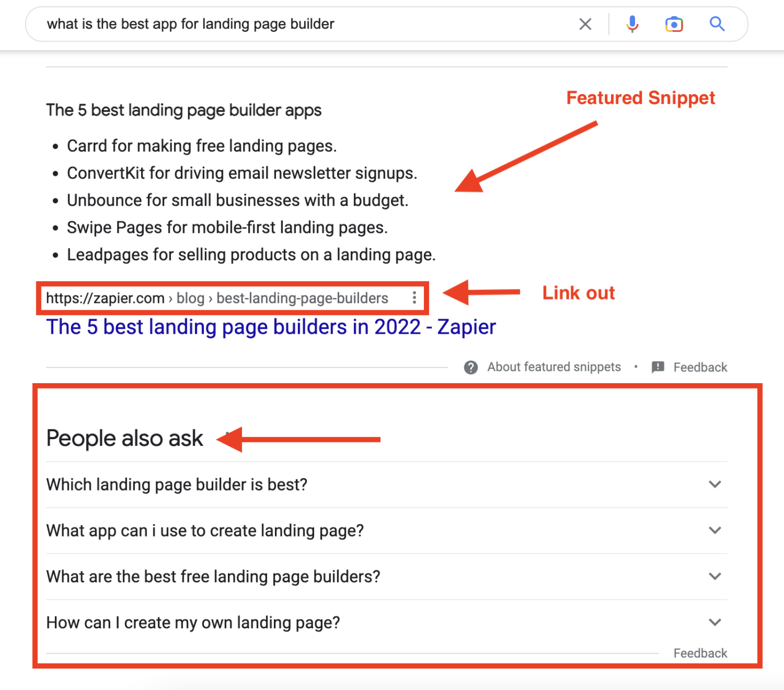
Task: Click the blue magnifier search icon
Action: tap(717, 24)
